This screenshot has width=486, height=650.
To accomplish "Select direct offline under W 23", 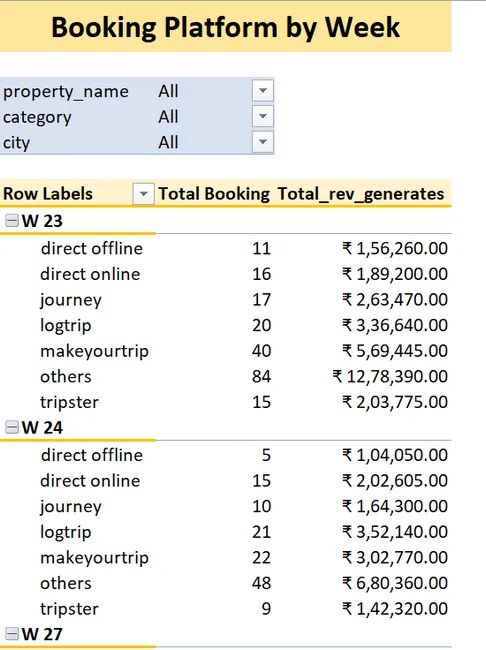I will pyautogui.click(x=92, y=248).
